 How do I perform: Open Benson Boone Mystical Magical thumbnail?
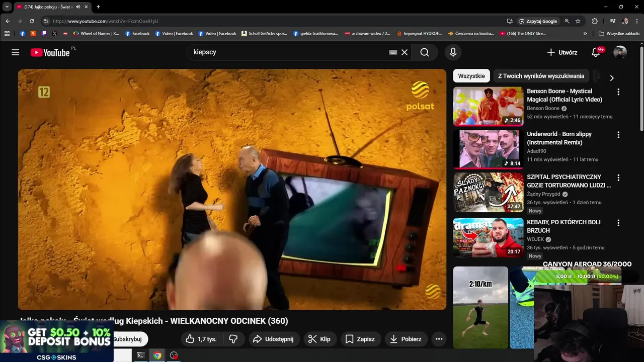point(488,106)
